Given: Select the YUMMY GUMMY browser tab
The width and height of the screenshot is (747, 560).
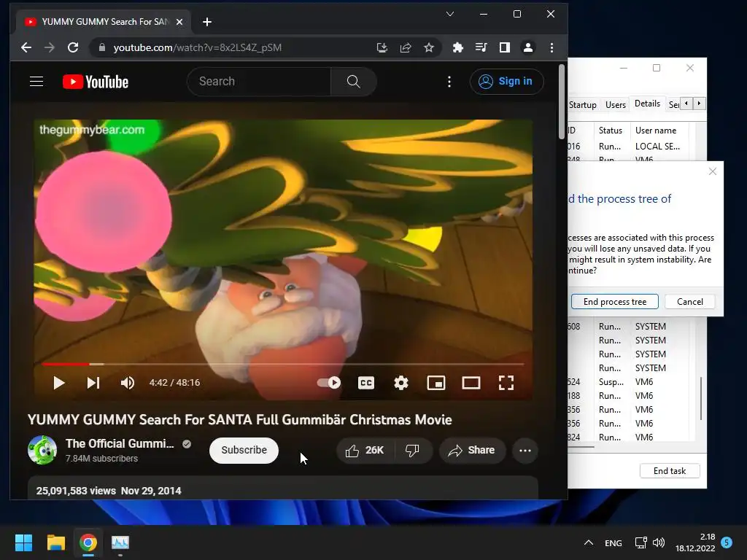Looking at the screenshot, I should coord(104,22).
